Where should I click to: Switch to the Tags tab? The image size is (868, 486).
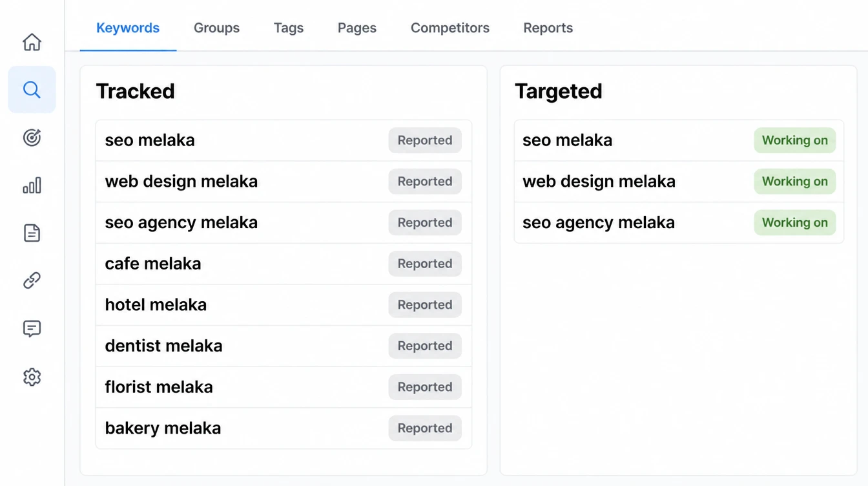[289, 28]
